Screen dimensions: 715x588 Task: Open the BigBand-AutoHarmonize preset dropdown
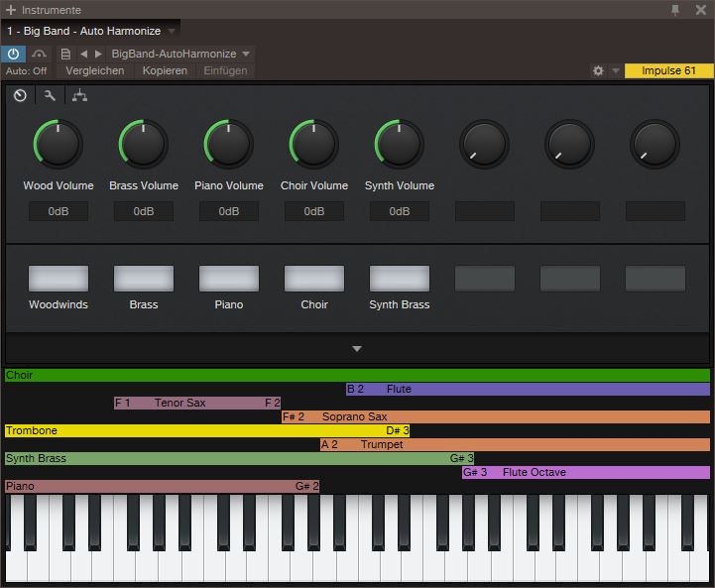click(x=180, y=54)
